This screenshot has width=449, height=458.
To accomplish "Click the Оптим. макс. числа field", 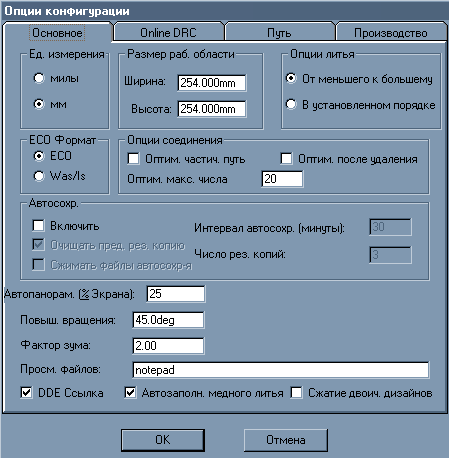I will [x=282, y=179].
